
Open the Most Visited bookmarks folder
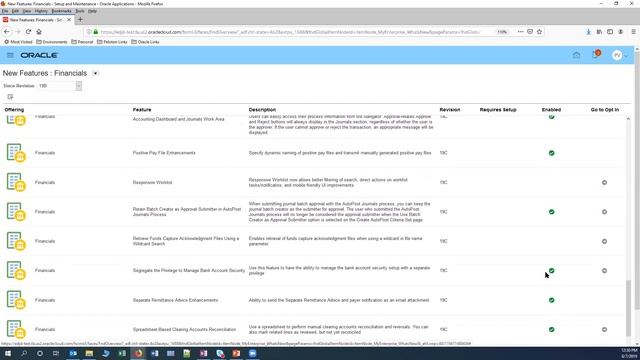pyautogui.click(x=18, y=42)
